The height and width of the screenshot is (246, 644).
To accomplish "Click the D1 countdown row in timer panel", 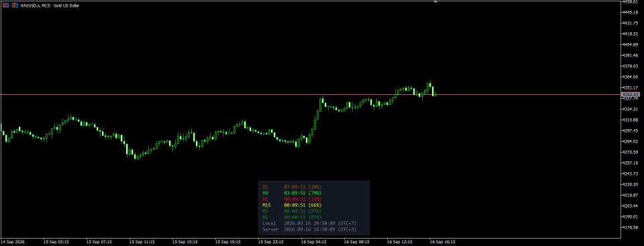I will 292,187.
